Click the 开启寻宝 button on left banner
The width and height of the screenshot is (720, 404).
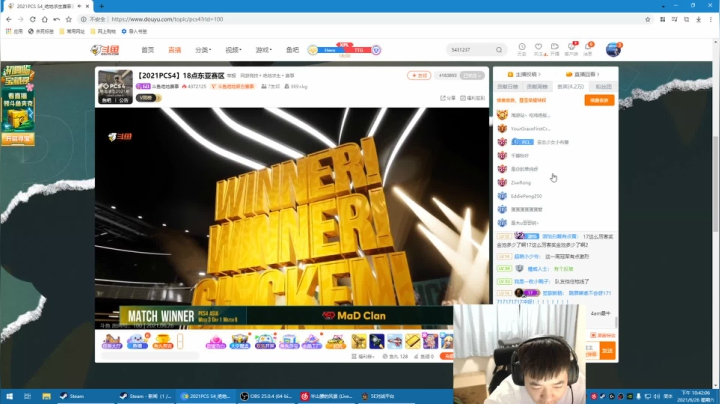click(17, 138)
